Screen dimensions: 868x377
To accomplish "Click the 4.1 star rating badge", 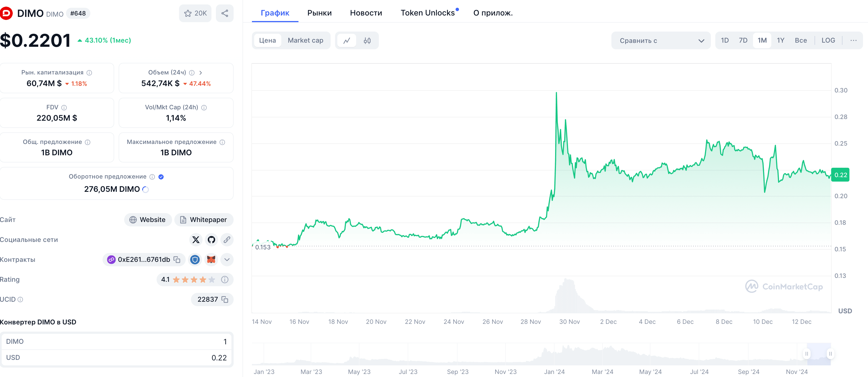I will [x=195, y=279].
